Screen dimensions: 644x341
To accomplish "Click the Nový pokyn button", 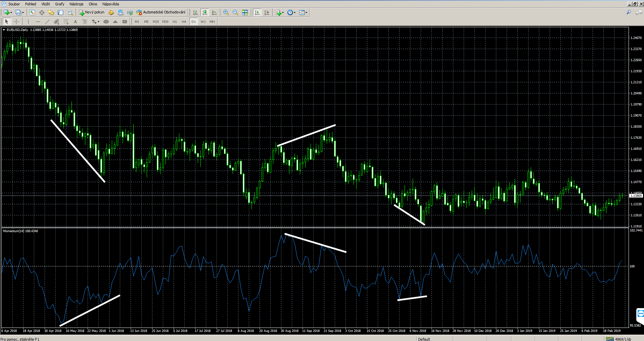I will (92, 12).
